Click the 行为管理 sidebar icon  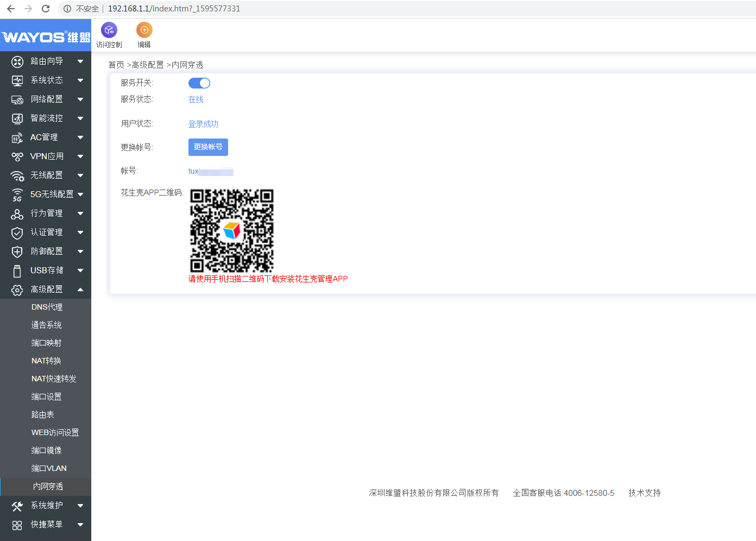pyautogui.click(x=17, y=213)
